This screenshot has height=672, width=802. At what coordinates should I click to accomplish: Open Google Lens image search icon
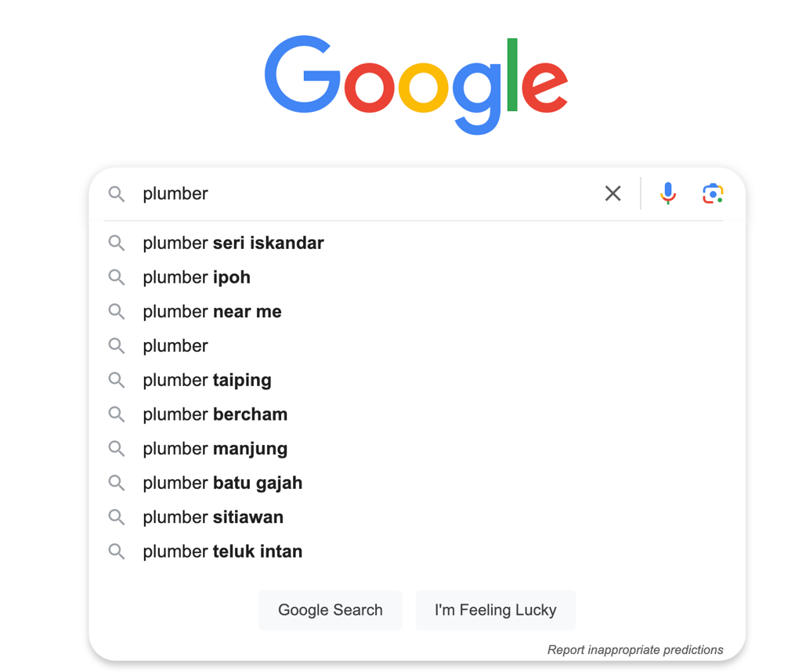click(712, 193)
